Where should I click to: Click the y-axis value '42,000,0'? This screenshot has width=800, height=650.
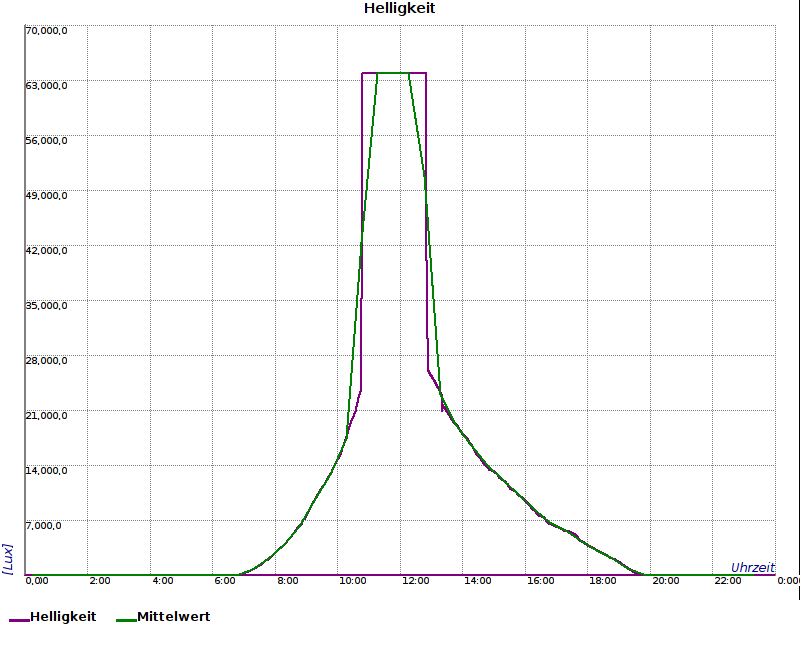46,251
